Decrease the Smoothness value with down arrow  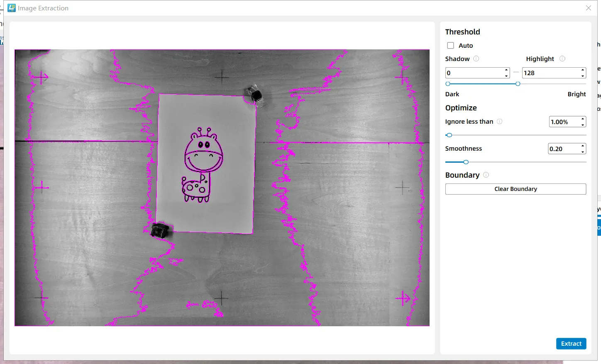pos(583,151)
